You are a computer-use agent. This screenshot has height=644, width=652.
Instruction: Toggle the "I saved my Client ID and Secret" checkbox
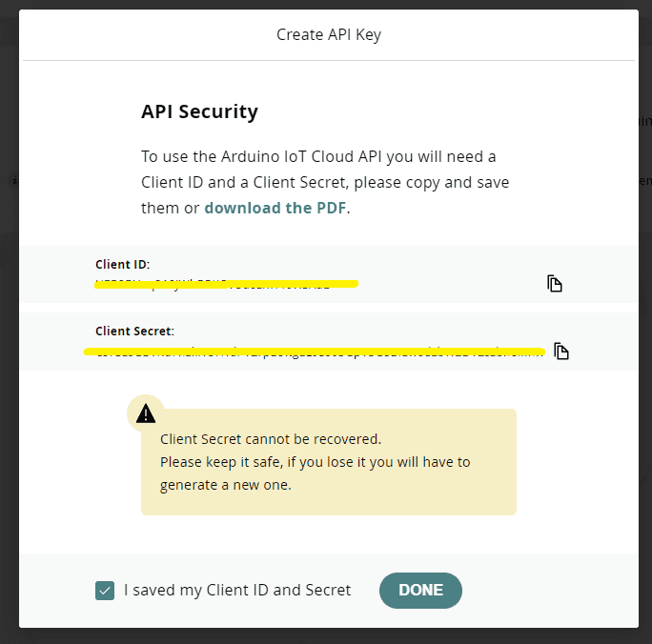[105, 591]
